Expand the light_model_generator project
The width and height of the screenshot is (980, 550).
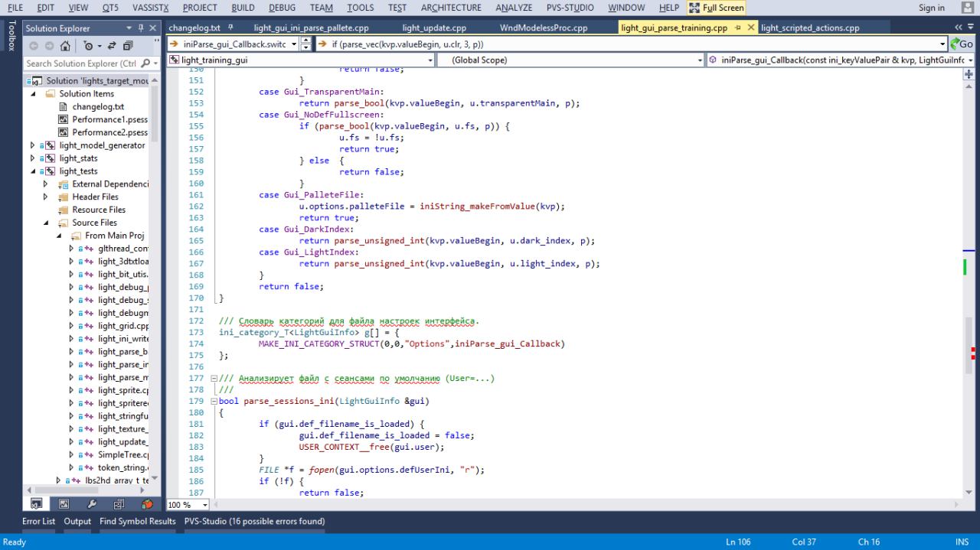click(x=32, y=145)
